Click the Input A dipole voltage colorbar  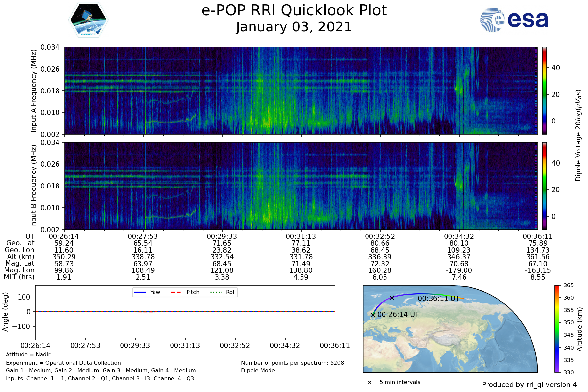point(544,90)
